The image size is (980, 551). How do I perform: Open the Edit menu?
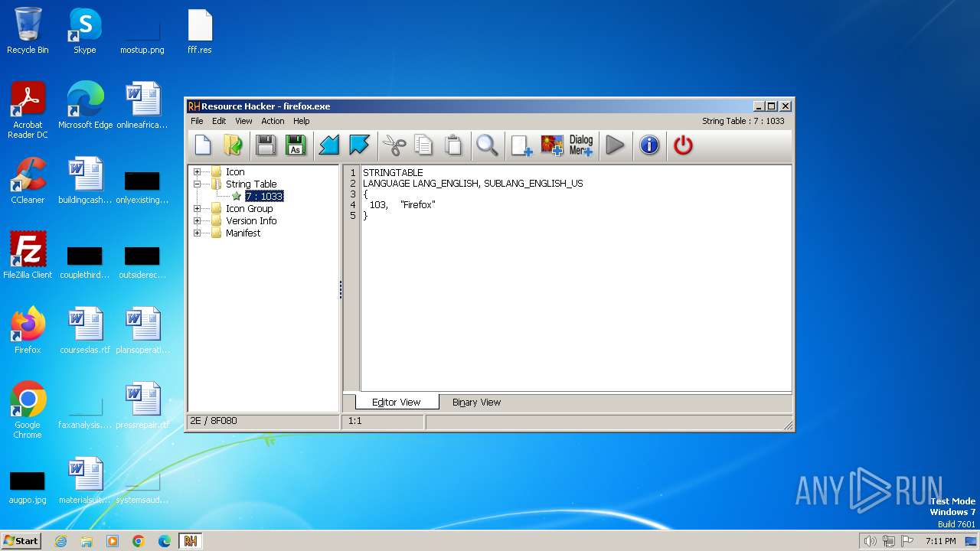coord(219,121)
